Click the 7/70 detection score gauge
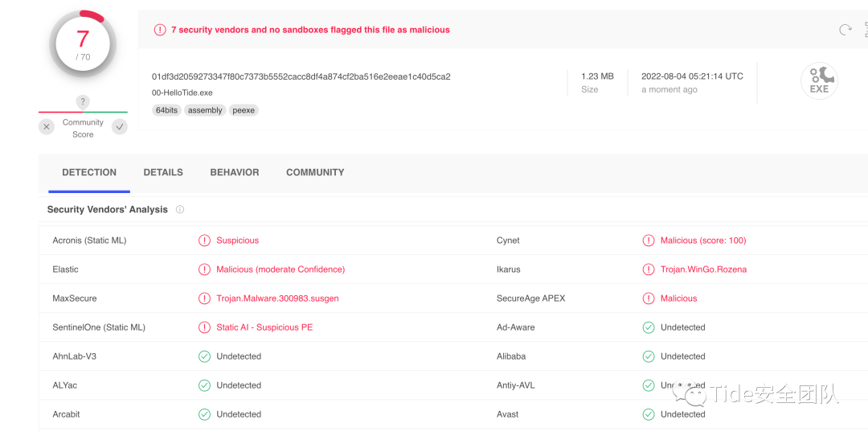868x432 pixels. (x=83, y=43)
